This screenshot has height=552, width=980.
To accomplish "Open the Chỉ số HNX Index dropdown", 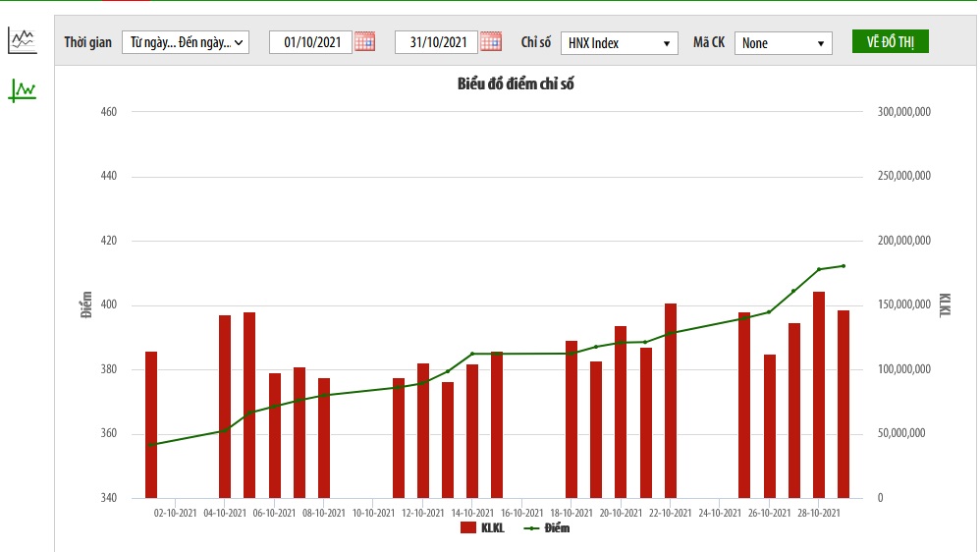I will coord(619,43).
